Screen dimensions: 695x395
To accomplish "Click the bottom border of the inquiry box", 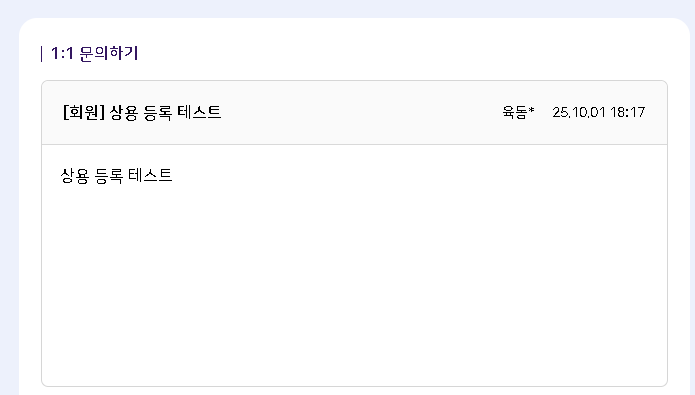I will pyautogui.click(x=355, y=386).
